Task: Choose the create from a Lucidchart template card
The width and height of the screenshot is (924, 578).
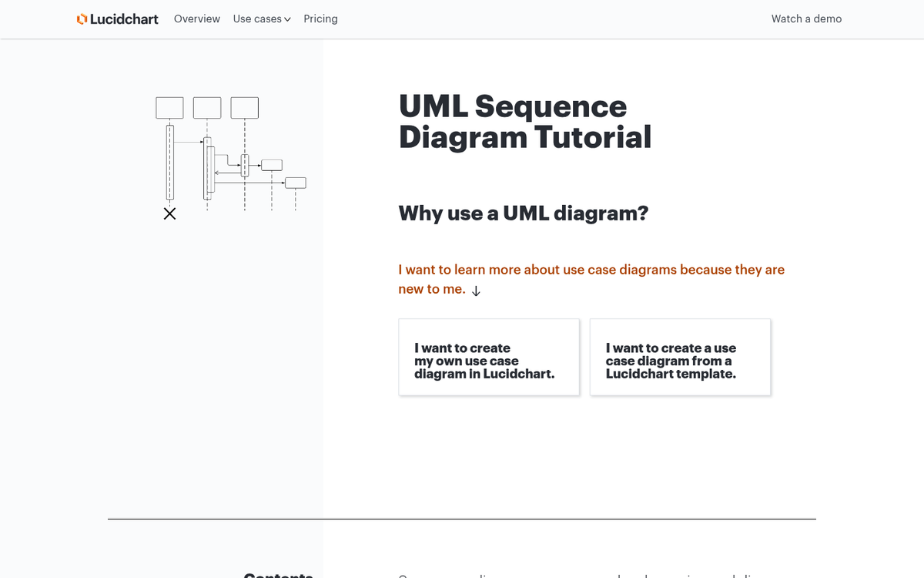Action: click(680, 357)
